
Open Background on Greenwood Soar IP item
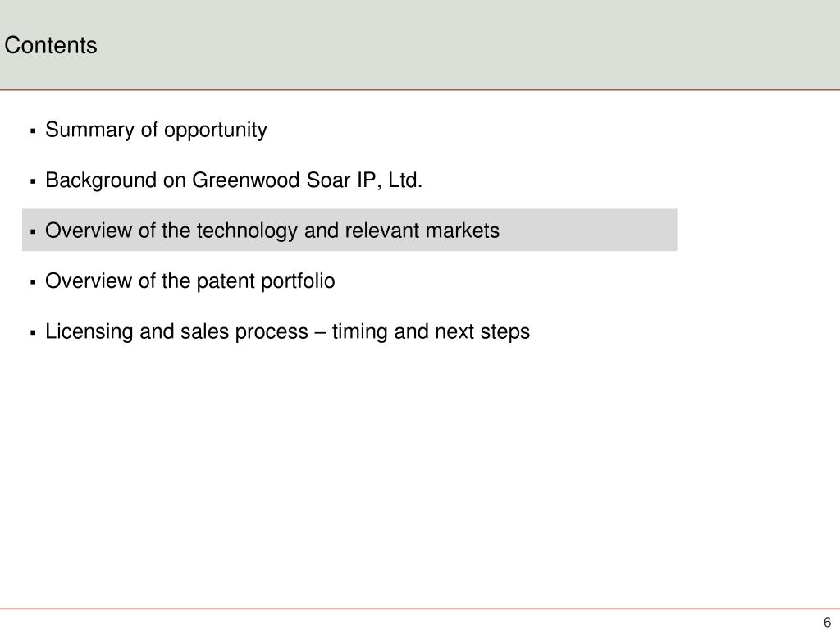coord(234,180)
